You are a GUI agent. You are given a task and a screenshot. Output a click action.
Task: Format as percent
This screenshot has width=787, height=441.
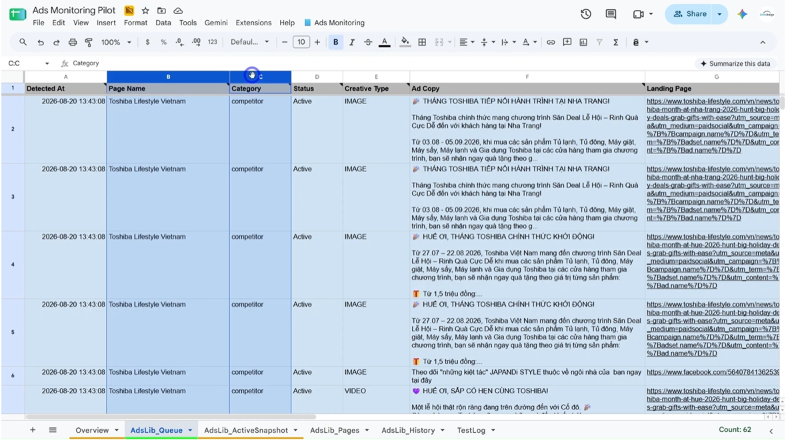163,43
